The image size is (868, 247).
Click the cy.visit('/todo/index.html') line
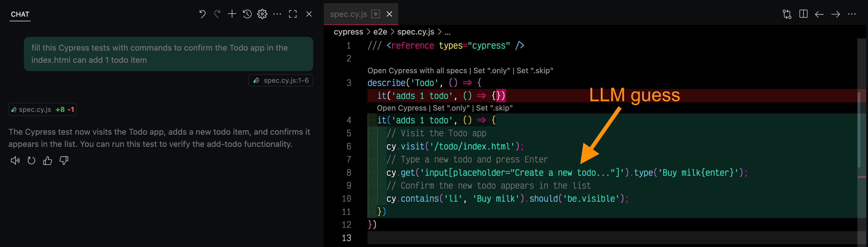(455, 147)
